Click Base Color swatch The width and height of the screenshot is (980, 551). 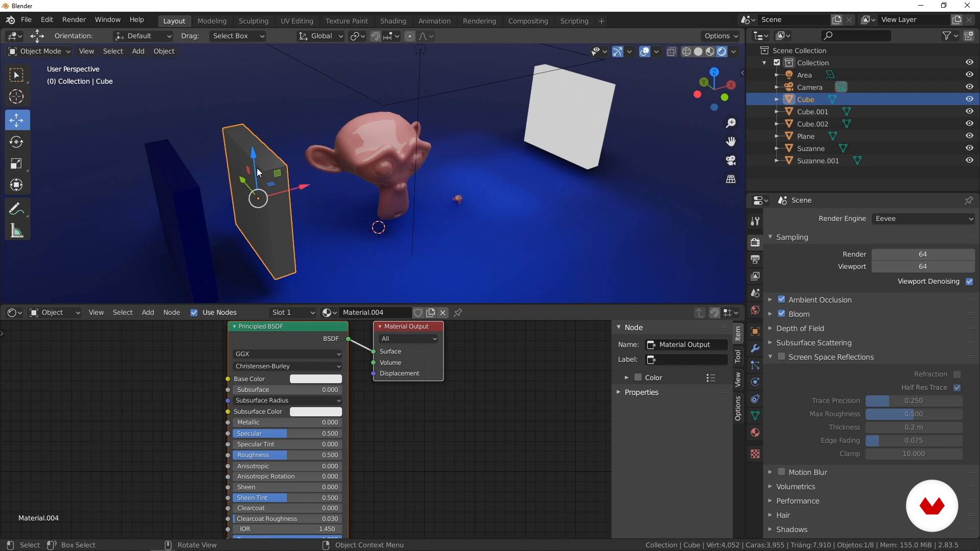tap(316, 379)
